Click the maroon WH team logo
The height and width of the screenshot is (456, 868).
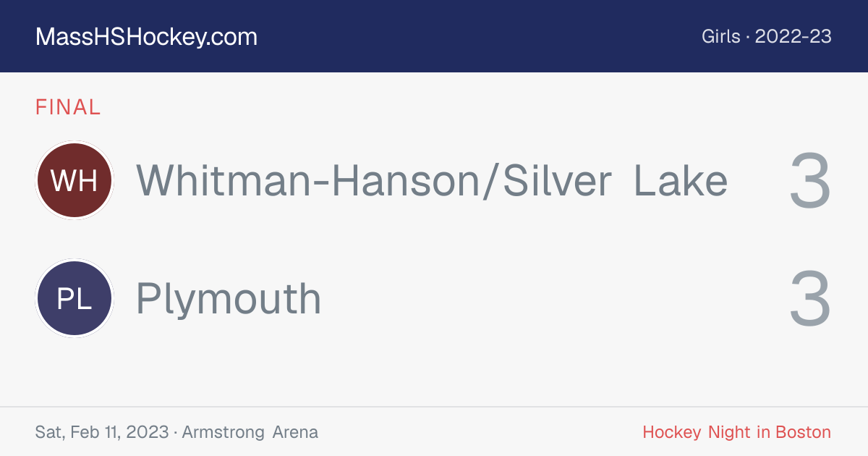coord(75,180)
